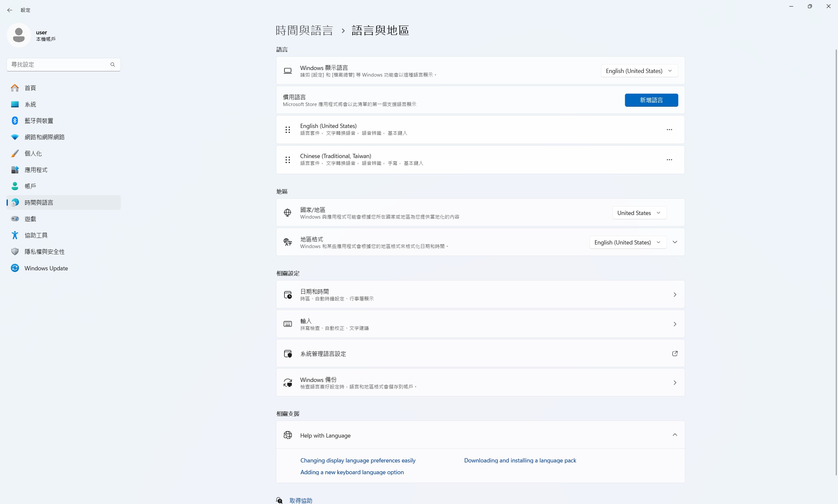
Task: Open Adding a new keyboard language option link
Action: [x=352, y=472]
